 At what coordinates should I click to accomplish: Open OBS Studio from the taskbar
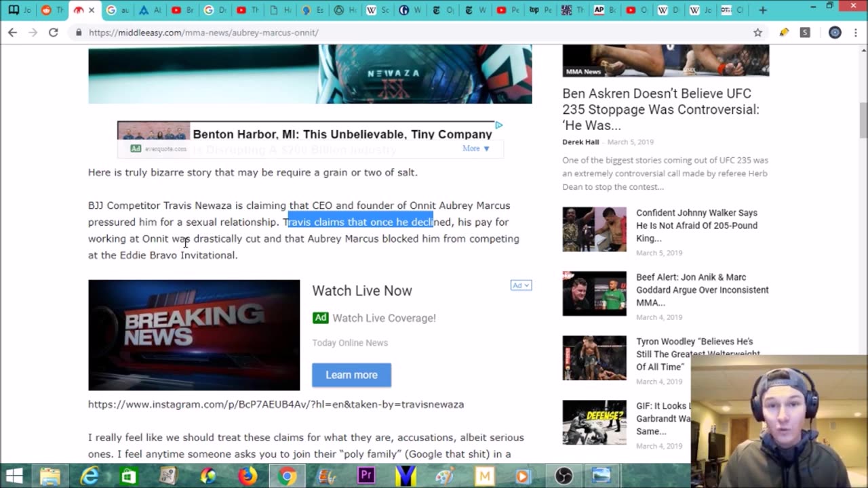(564, 476)
